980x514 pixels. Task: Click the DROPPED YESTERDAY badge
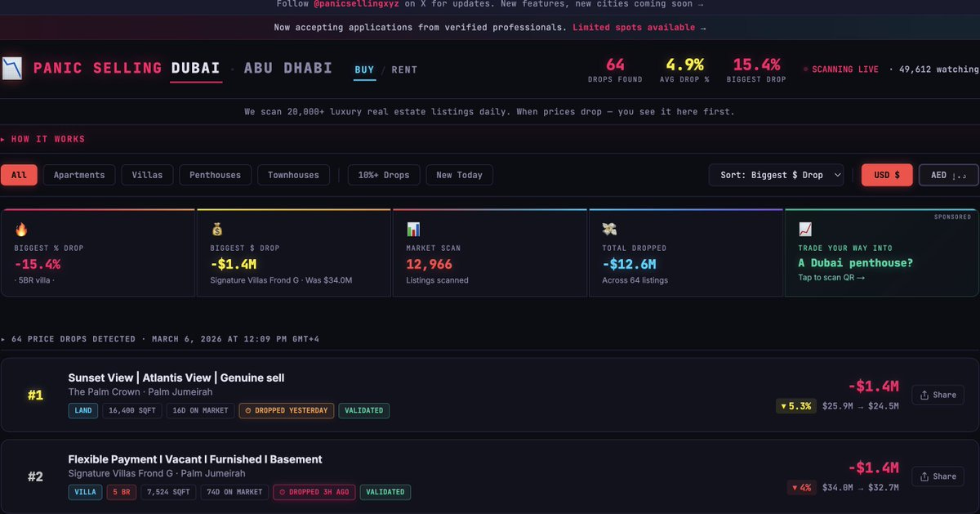click(287, 410)
